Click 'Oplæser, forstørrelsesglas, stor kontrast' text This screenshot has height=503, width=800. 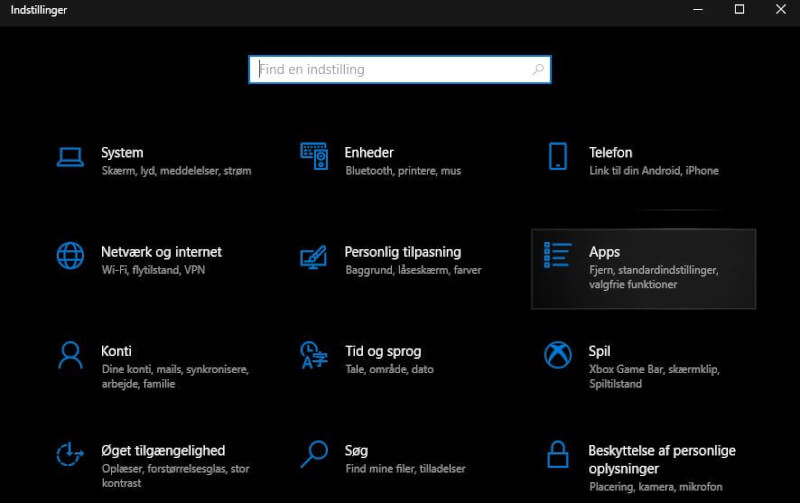[176, 475]
